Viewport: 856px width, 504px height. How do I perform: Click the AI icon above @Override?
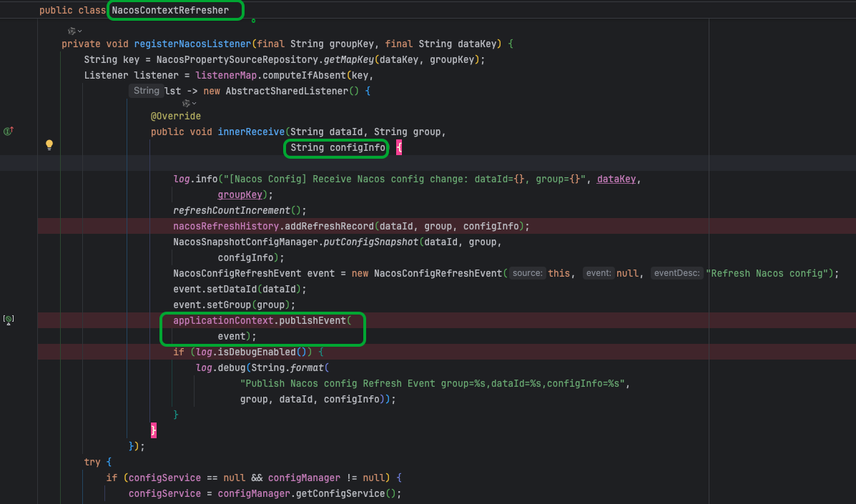(186, 103)
